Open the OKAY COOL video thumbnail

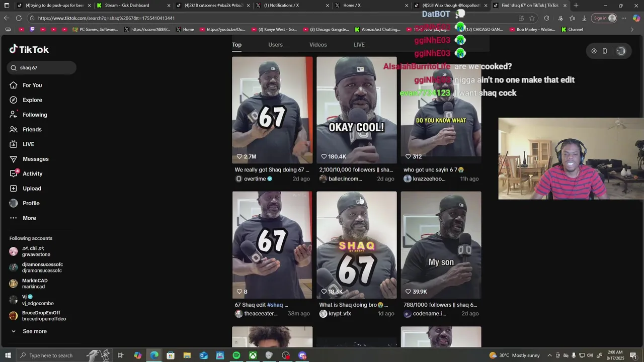pyautogui.click(x=356, y=110)
